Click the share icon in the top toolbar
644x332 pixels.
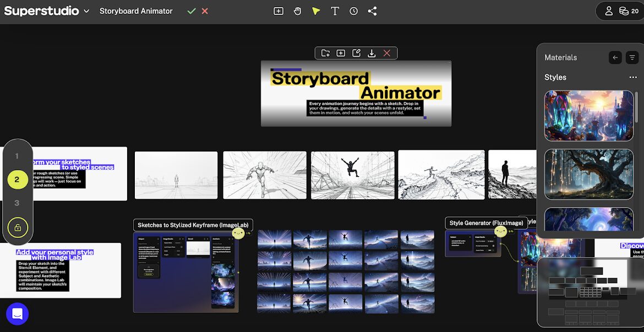pyautogui.click(x=372, y=11)
